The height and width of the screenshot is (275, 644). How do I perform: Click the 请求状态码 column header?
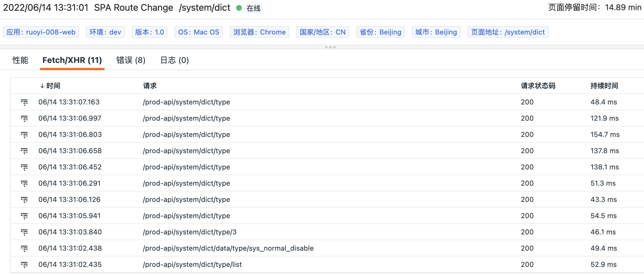click(x=538, y=86)
